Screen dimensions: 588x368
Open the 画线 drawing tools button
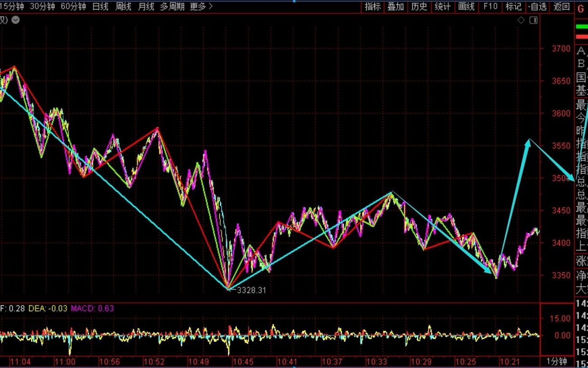(466, 6)
